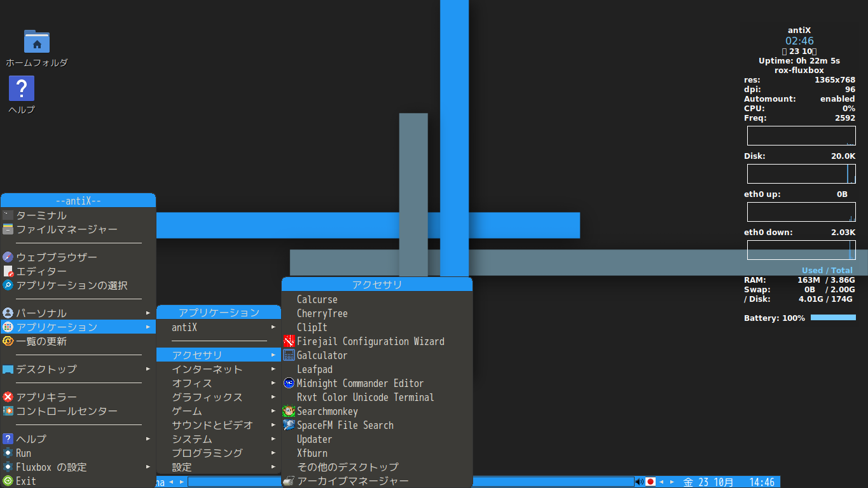The width and height of the screenshot is (868, 488).
Task: Open サウンドとビデオ category
Action: [219, 425]
